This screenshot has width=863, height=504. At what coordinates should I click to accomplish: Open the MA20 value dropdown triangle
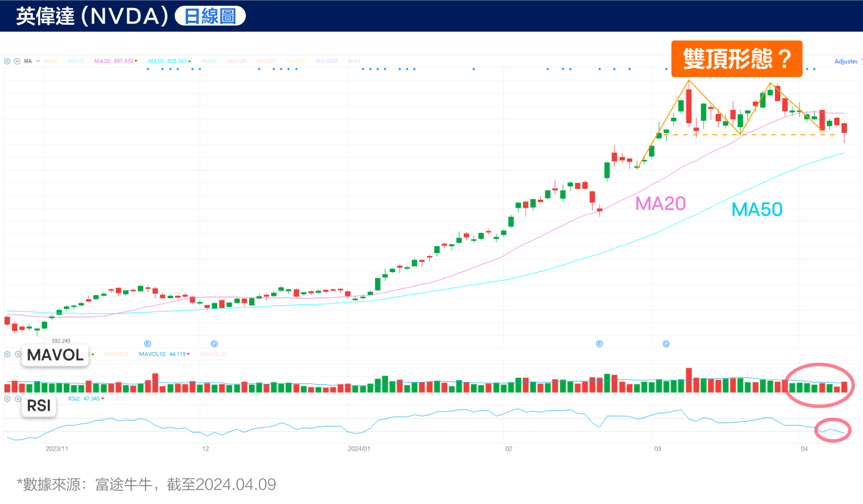(136, 60)
